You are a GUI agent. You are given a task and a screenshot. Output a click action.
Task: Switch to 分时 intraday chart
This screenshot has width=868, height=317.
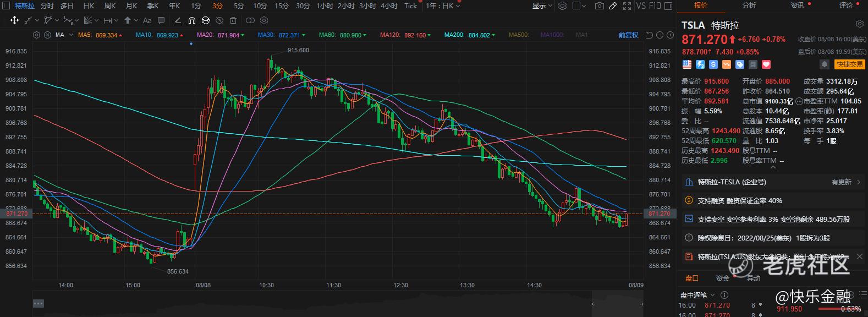point(47,6)
